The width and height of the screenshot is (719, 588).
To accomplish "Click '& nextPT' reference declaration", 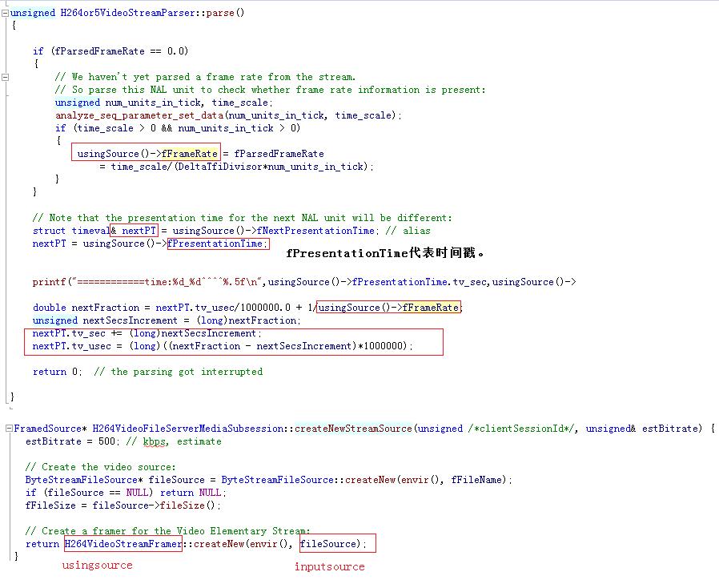I will [134, 231].
